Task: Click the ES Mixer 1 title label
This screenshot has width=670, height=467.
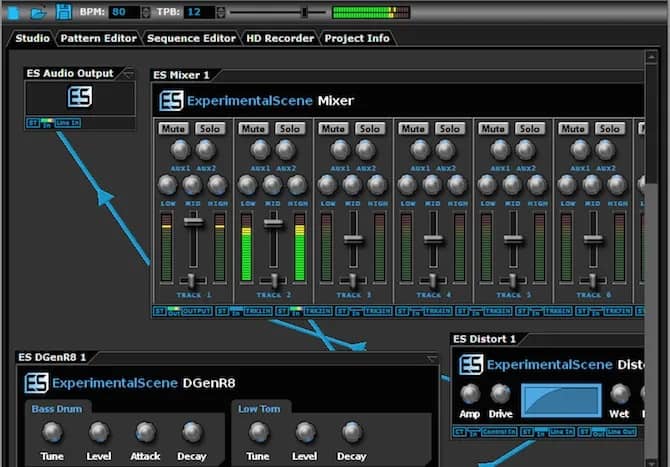Action: (182, 75)
